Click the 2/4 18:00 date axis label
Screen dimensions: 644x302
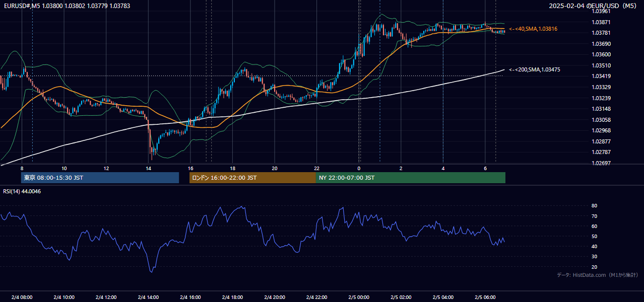point(232,297)
